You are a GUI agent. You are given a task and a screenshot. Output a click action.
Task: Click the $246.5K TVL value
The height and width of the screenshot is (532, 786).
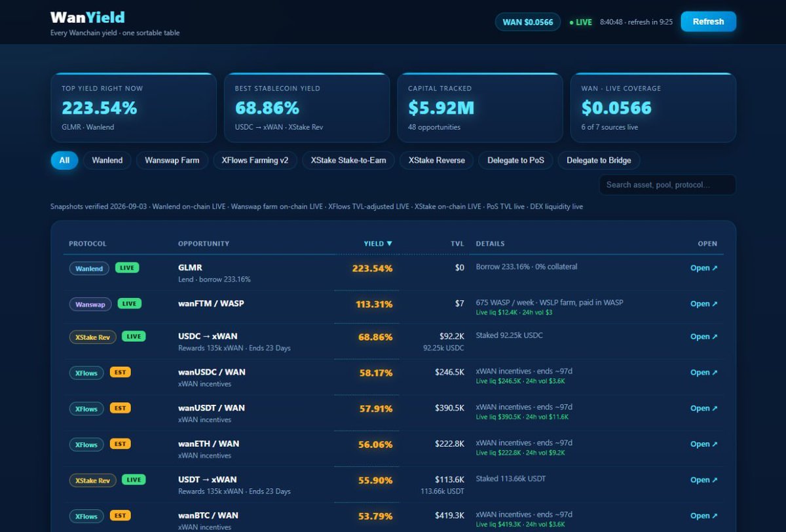pyautogui.click(x=449, y=372)
